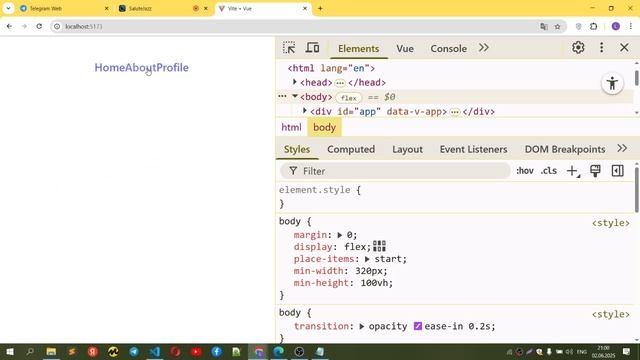Screen dimensions: 640x360
Task: Select the body breadcrumb
Action: click(x=324, y=127)
